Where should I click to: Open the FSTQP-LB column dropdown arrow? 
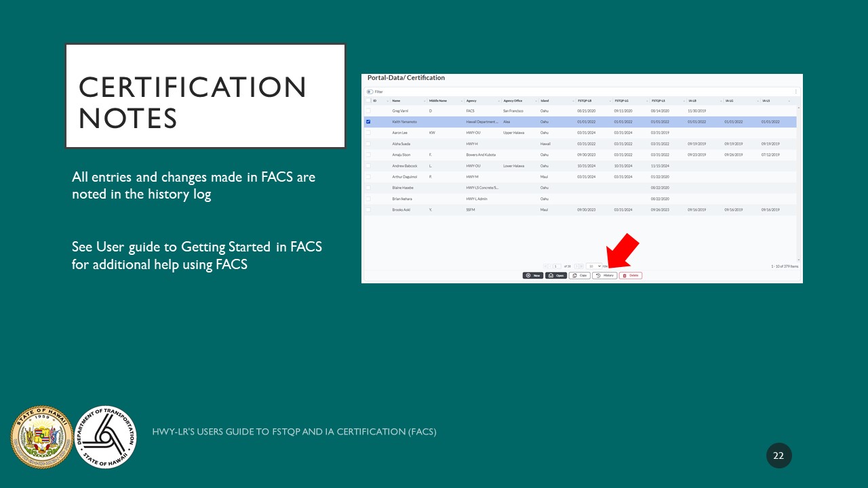pos(610,101)
